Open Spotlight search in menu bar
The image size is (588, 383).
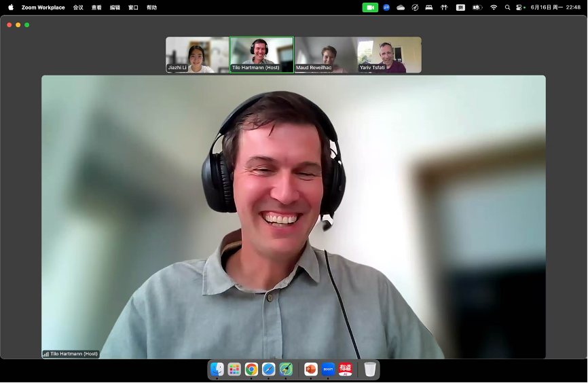click(x=507, y=7)
